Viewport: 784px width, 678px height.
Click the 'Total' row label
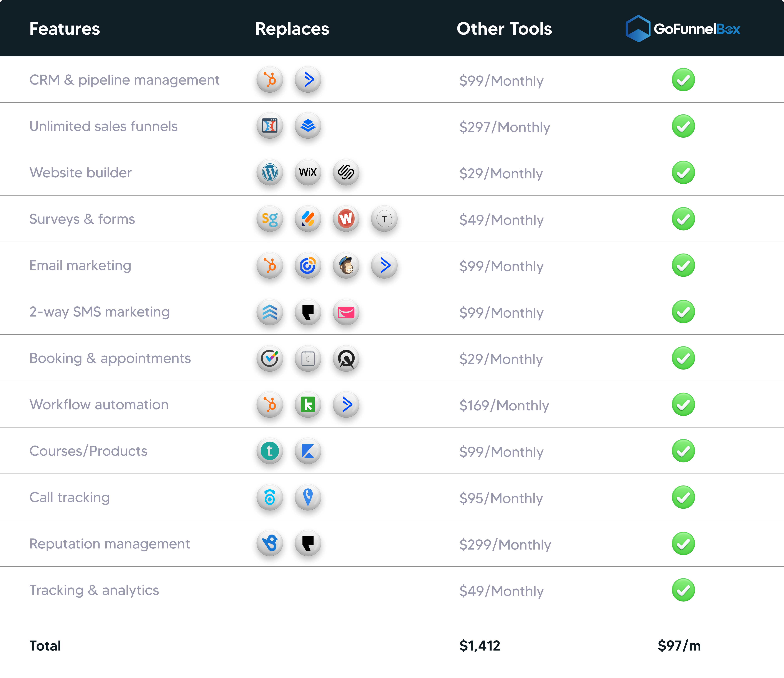pyautogui.click(x=45, y=646)
